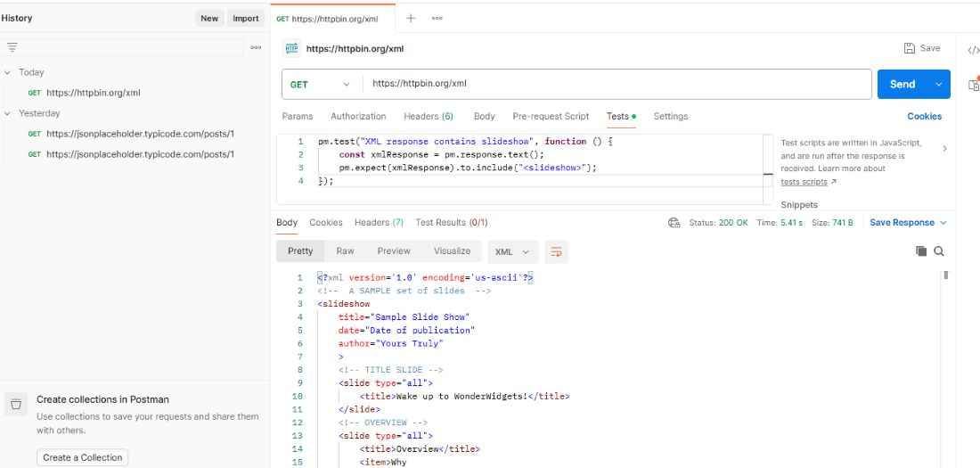Open the Test Results (0/1) tab

[x=452, y=223]
